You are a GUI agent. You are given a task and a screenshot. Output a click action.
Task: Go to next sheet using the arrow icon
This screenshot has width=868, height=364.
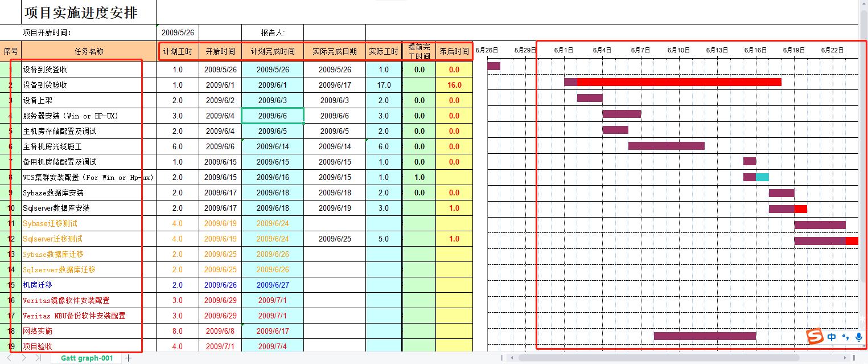pos(24,358)
